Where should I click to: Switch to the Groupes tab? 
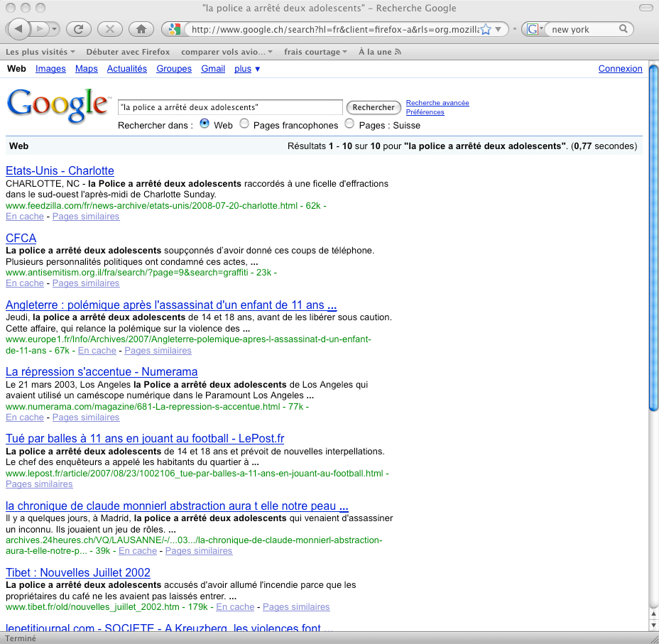click(174, 68)
